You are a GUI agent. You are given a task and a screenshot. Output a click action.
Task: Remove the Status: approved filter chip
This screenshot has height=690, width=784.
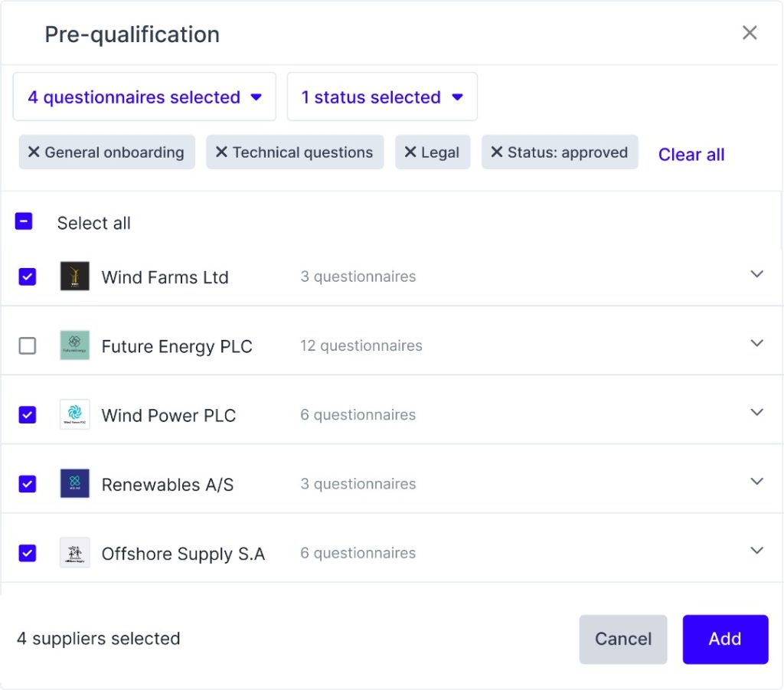pos(496,152)
